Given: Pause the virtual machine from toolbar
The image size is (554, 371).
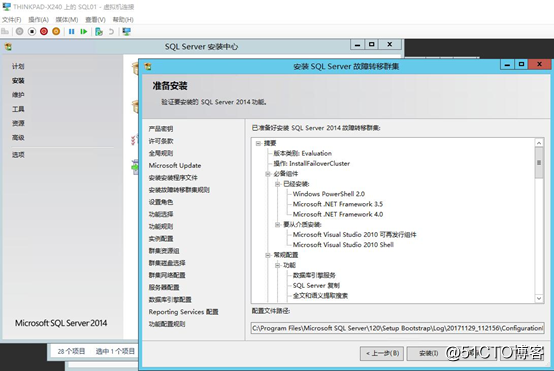Looking at the screenshot, I should tap(71, 31).
